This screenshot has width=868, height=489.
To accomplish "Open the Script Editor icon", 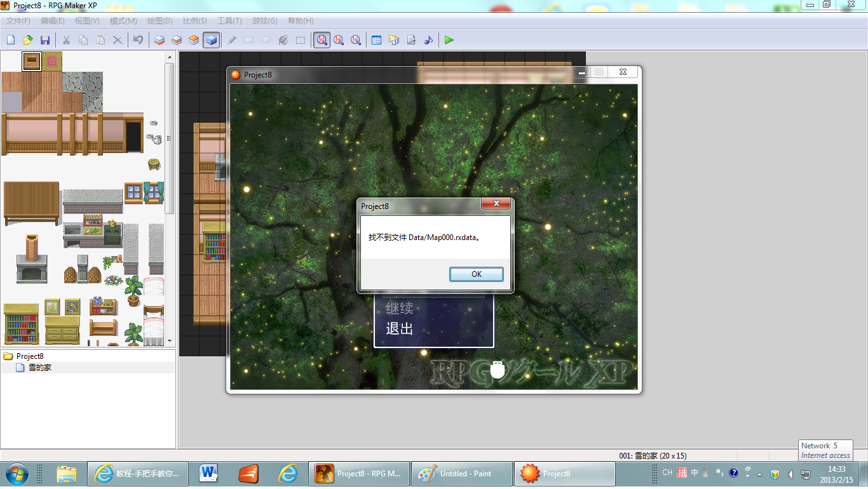I will tap(411, 40).
